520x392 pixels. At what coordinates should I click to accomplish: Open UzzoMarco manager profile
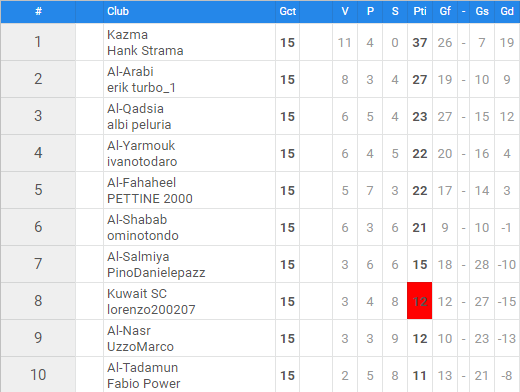coord(140,347)
